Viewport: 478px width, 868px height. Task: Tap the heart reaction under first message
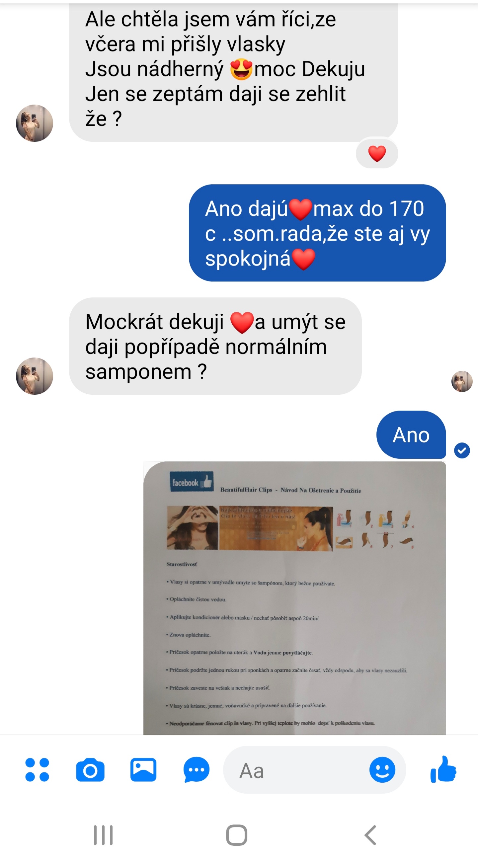click(x=377, y=154)
